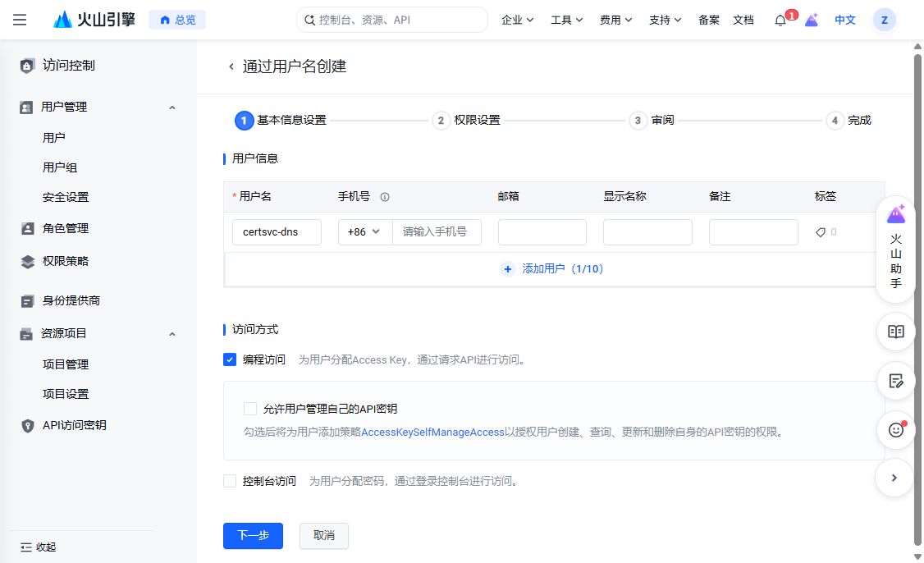Click the API访问密钥 shield icon
The width and height of the screenshot is (924, 563).
pos(27,426)
